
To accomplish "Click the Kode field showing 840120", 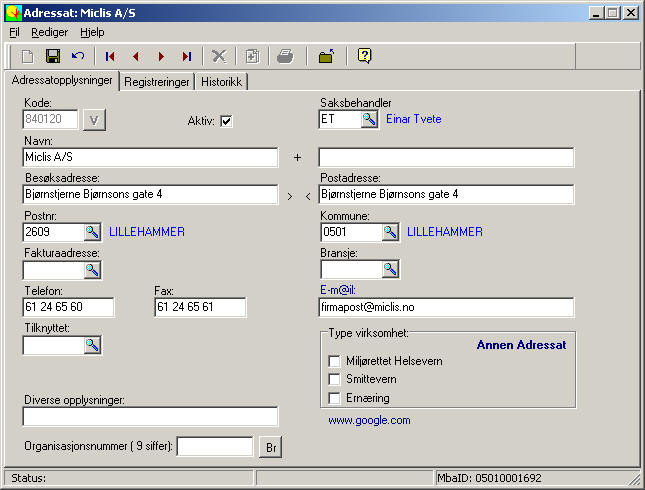I will (x=50, y=119).
